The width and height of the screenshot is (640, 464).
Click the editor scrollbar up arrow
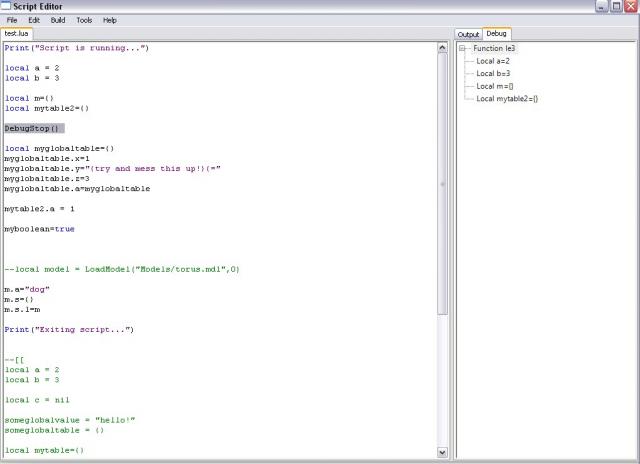(x=443, y=46)
